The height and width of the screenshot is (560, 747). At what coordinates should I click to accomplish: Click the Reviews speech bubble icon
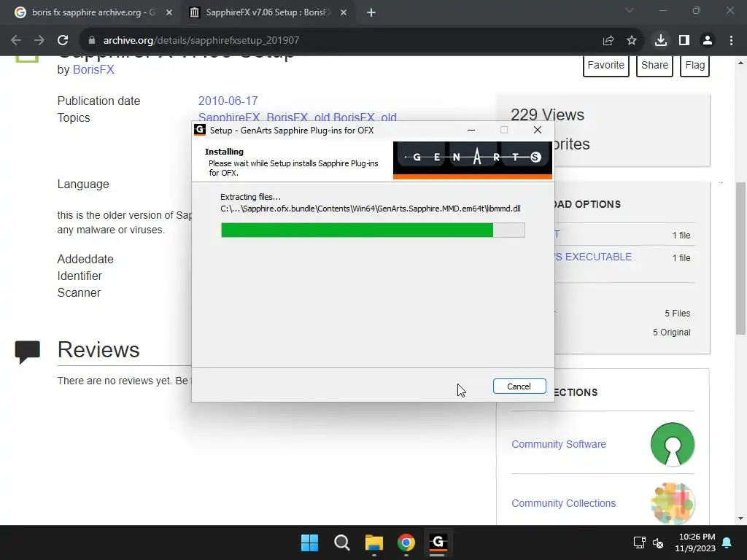[27, 352]
